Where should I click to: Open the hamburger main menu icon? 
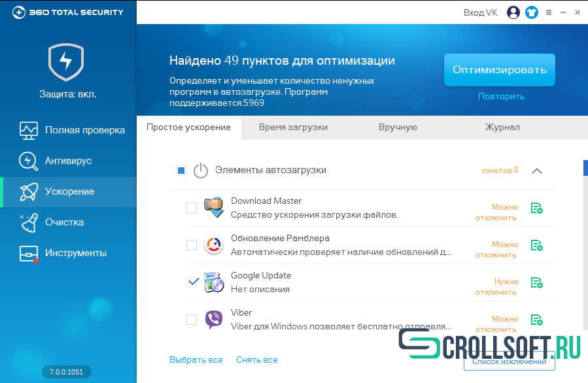coord(549,12)
